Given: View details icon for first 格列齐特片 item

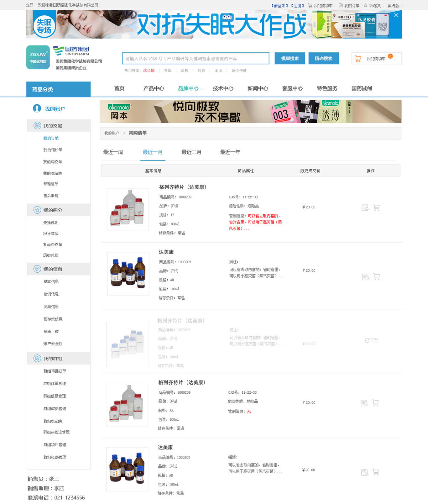Looking at the screenshot, I should pos(365,207).
